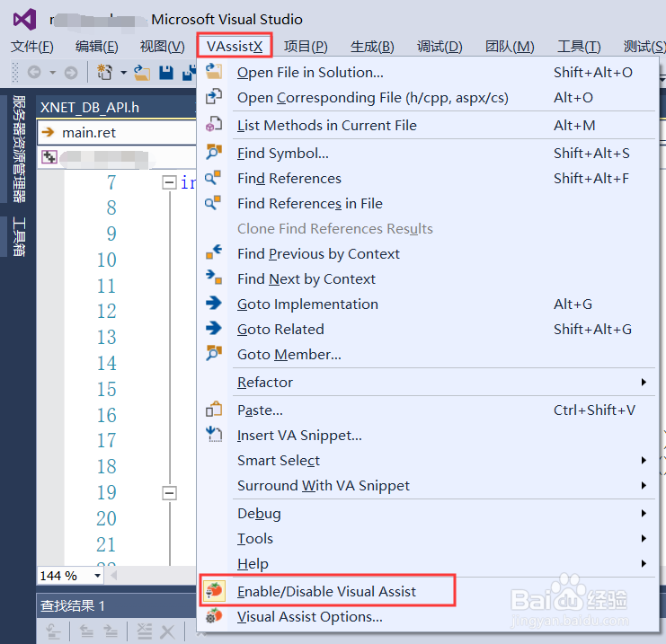Viewport: 666px width, 644px height.
Task: Click the main.ret navigation box
Action: [117, 133]
